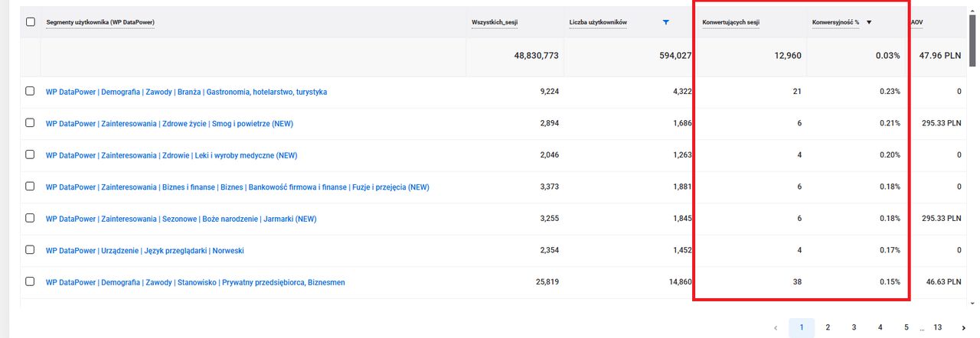
Task: Select page 1 in pagination
Action: (802, 327)
